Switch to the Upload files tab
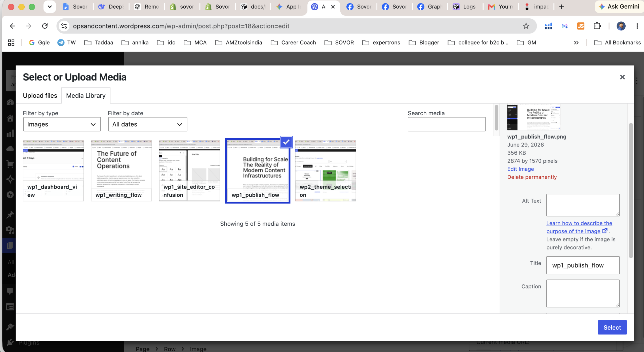 coord(40,95)
